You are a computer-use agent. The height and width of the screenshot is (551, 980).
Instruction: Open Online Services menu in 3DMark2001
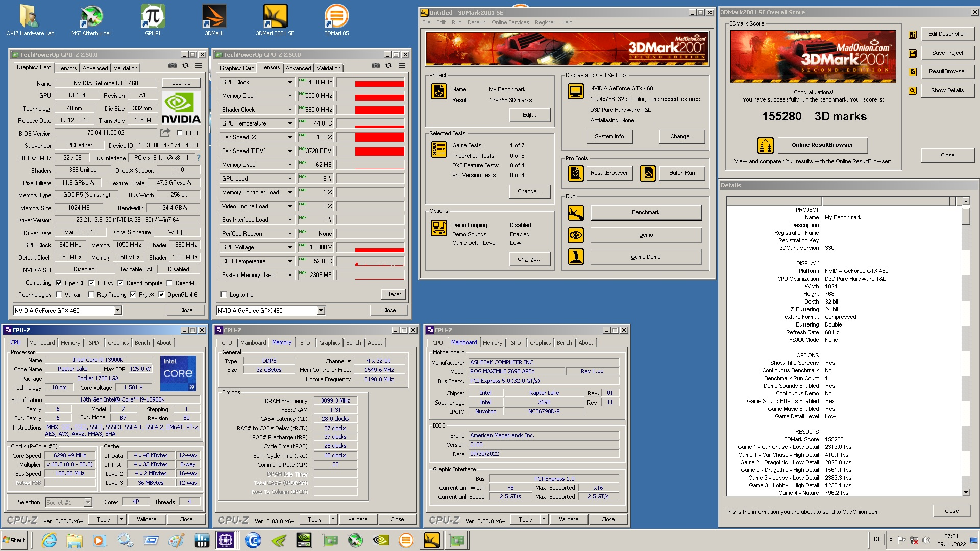(510, 22)
